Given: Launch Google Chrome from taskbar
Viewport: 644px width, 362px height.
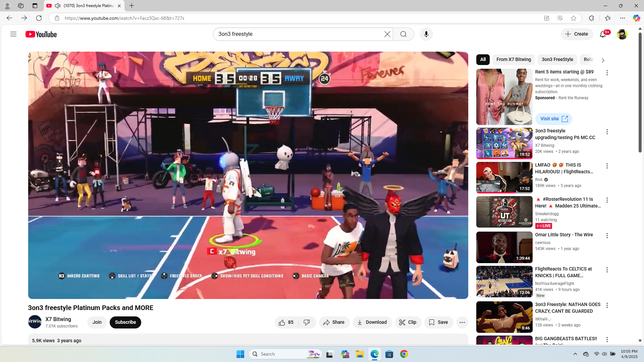Looking at the screenshot, I should [x=404, y=354].
